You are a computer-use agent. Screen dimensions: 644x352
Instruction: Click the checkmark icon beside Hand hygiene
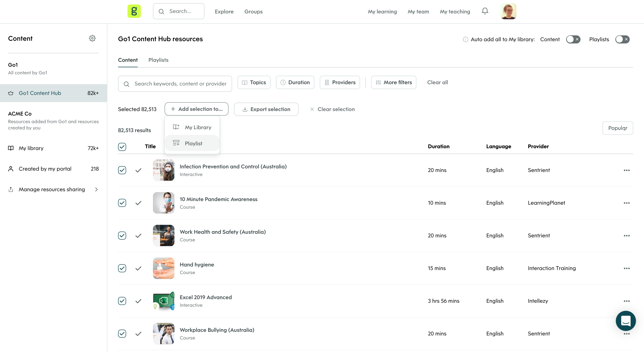click(138, 268)
